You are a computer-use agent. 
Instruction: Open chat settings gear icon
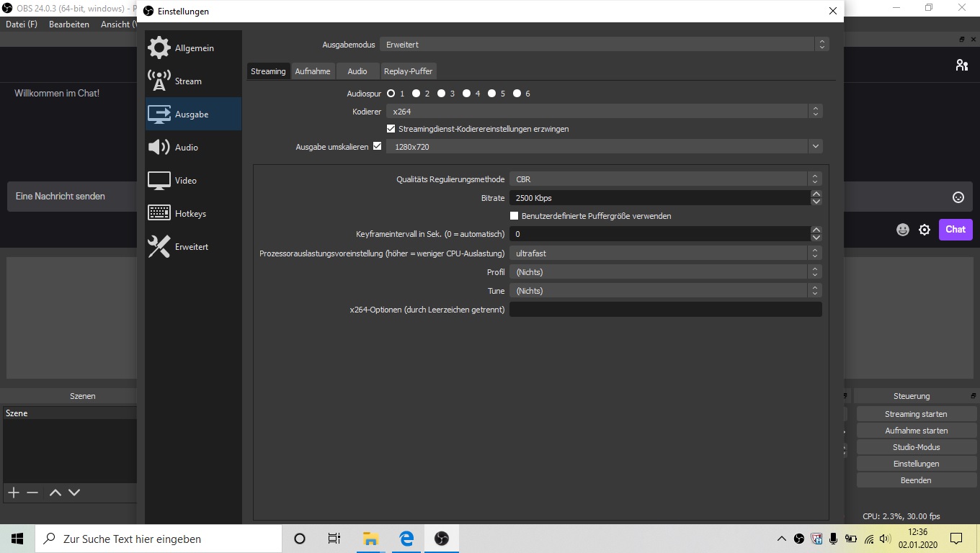(x=925, y=230)
